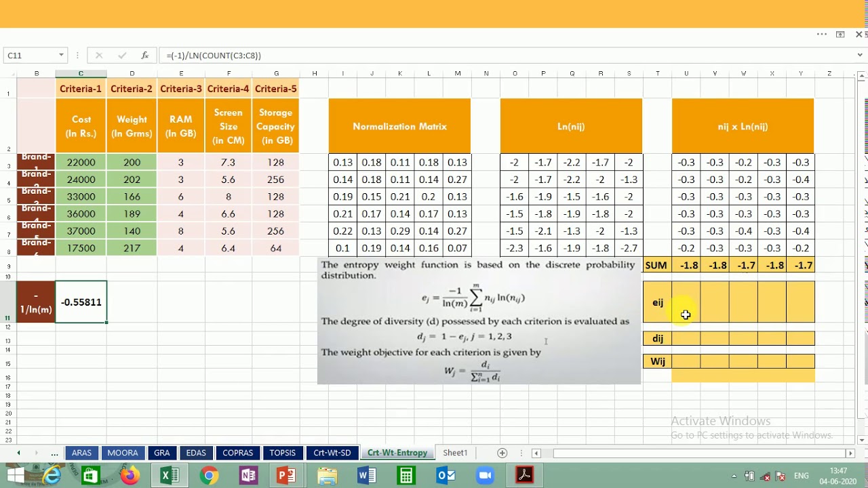Click the Enter checkmark in formula bar
Image resolution: width=868 pixels, height=488 pixels.
122,56
